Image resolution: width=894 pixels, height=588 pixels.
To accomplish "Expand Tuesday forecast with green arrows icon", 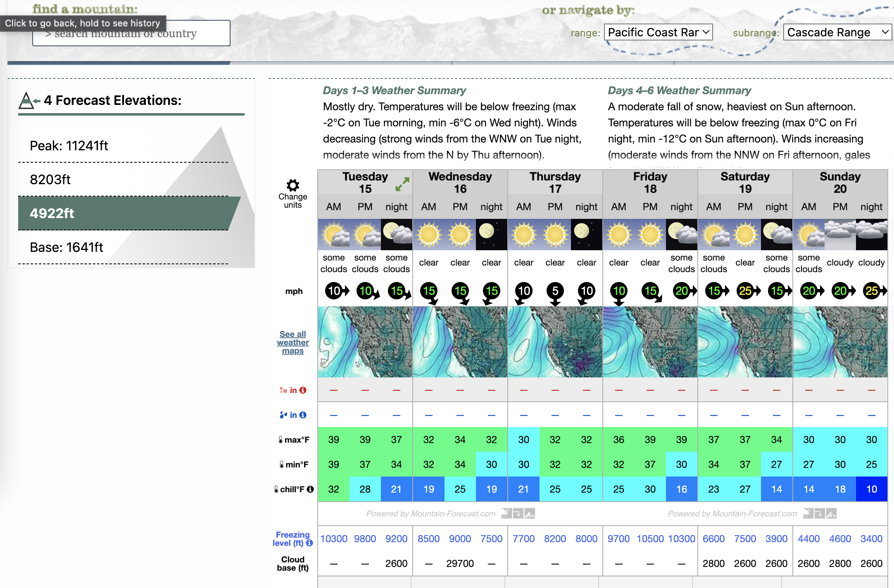I will (402, 184).
